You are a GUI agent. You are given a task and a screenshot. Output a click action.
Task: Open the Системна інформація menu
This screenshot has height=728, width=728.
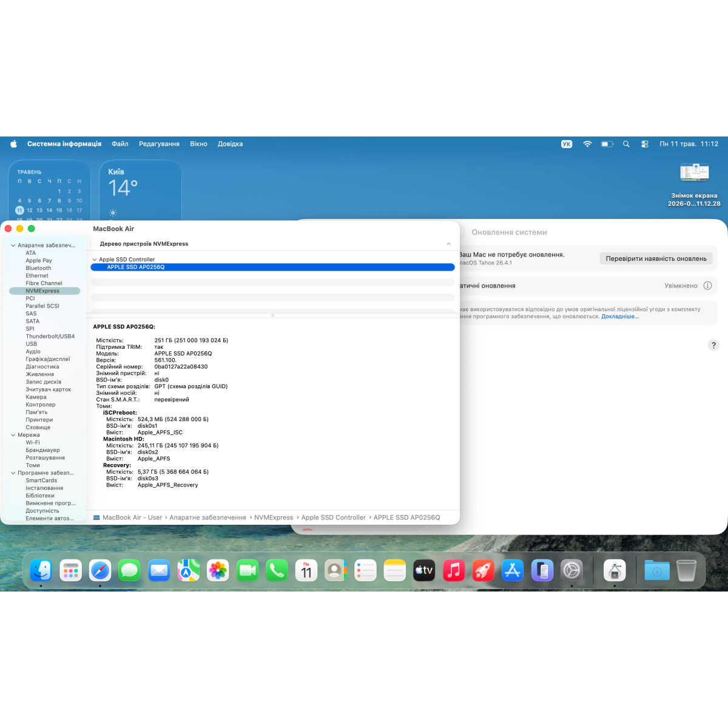pyautogui.click(x=64, y=144)
